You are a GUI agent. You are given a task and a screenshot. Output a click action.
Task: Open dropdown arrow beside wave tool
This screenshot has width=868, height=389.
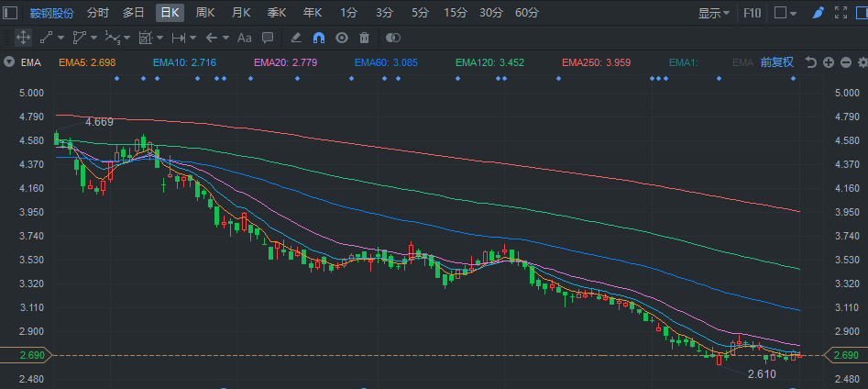pyautogui.click(x=126, y=38)
